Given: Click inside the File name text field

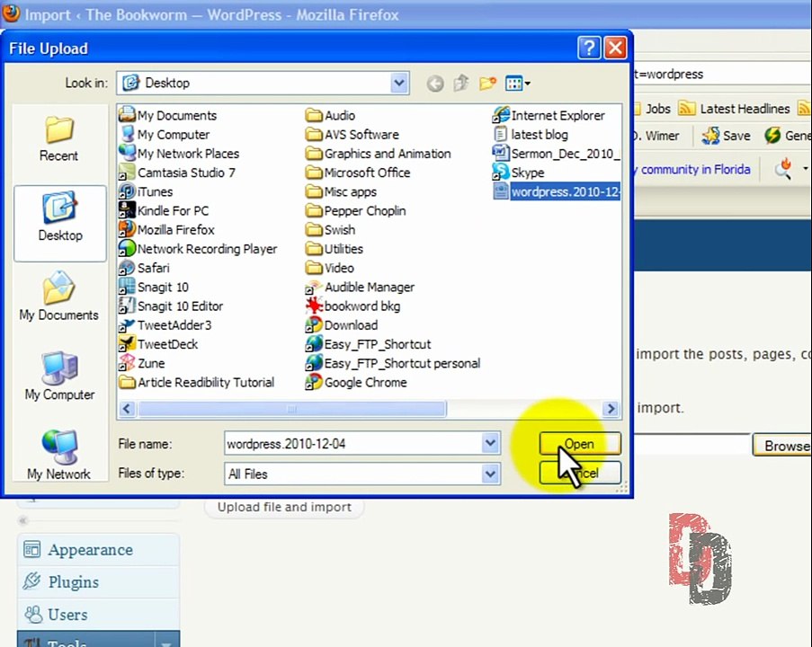Looking at the screenshot, I should pos(353,444).
